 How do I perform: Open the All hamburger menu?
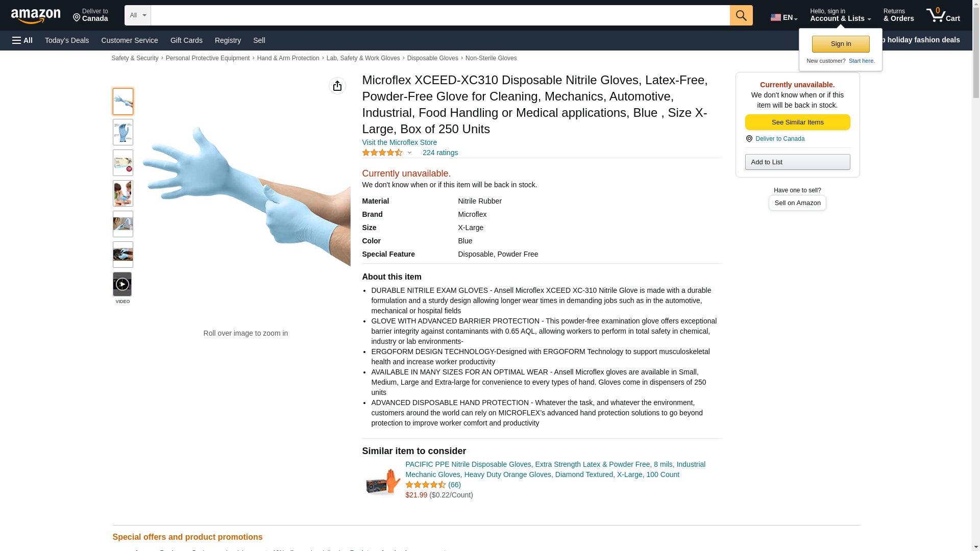(22, 40)
